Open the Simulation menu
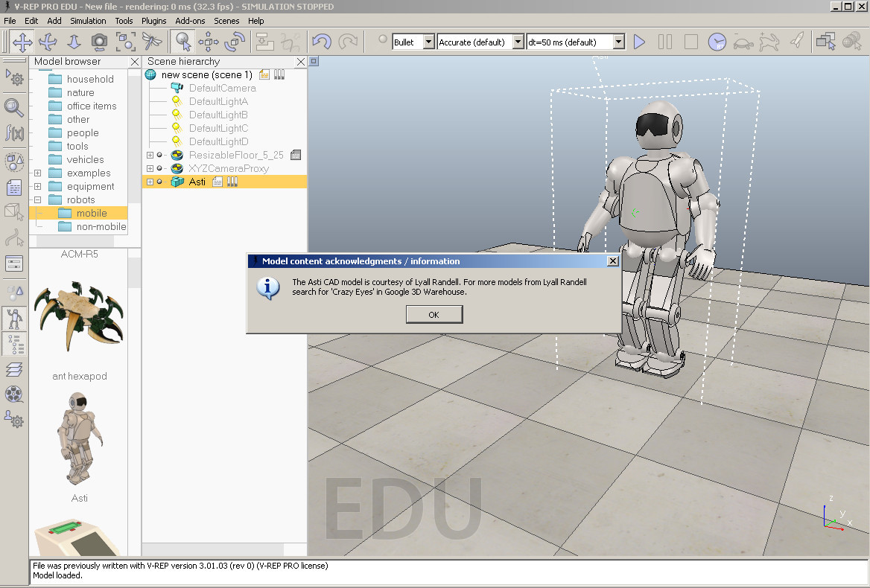 (88, 21)
